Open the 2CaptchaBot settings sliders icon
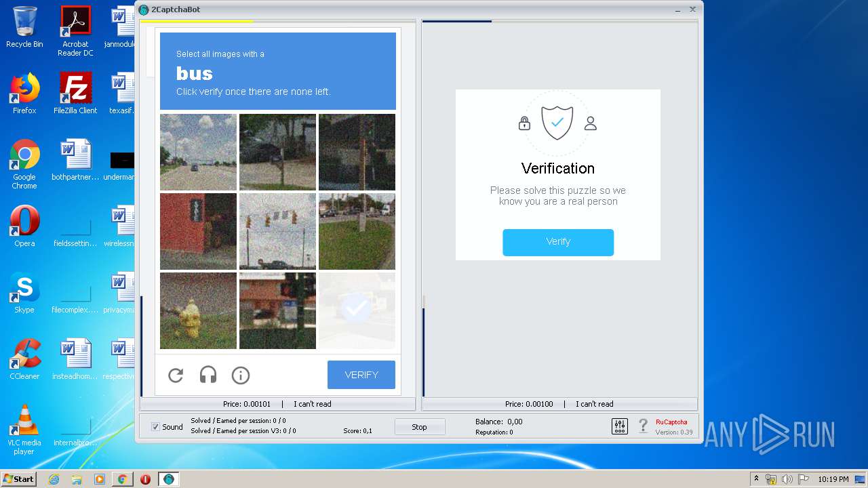This screenshot has width=868, height=488. pos(620,426)
